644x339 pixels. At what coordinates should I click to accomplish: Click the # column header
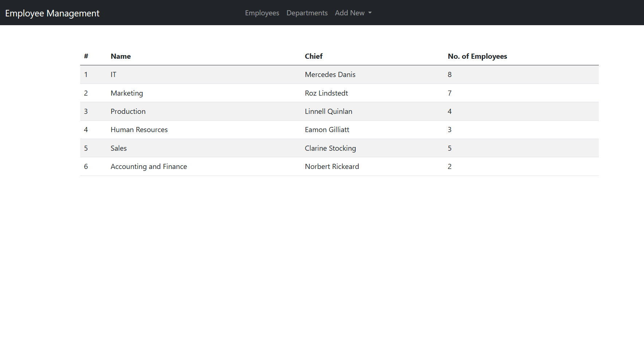point(86,56)
